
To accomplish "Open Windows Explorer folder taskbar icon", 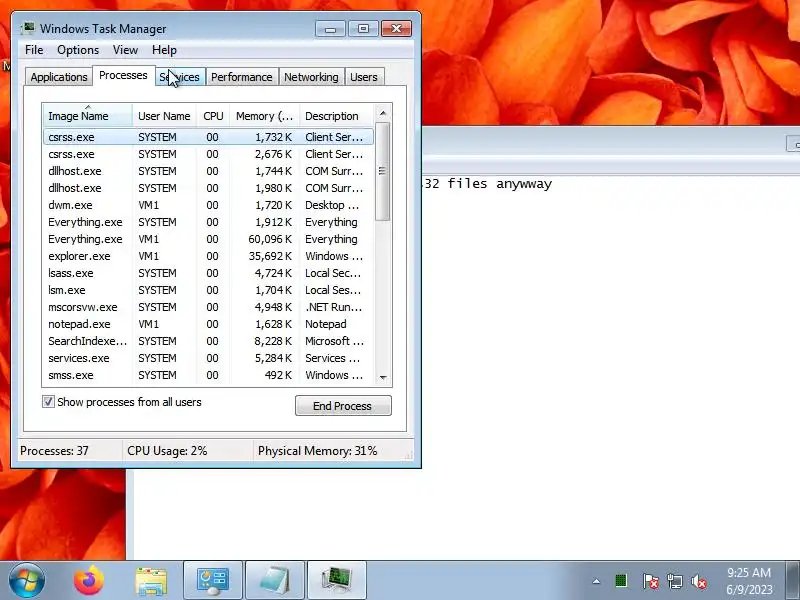I will [151, 581].
